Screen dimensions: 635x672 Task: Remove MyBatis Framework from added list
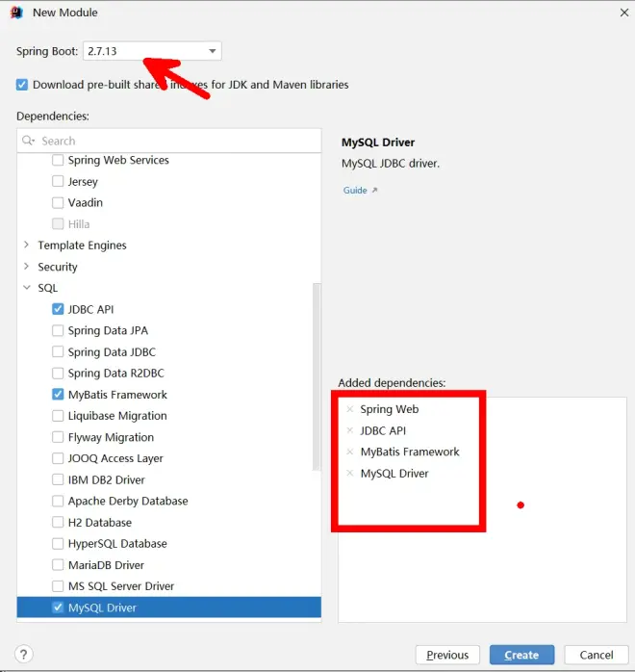pyautogui.click(x=350, y=452)
